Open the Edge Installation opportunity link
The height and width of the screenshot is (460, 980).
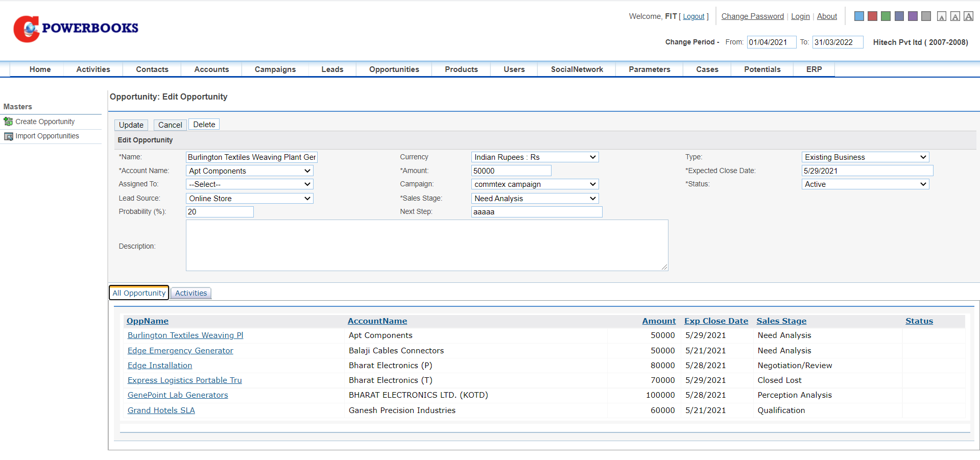tap(160, 366)
